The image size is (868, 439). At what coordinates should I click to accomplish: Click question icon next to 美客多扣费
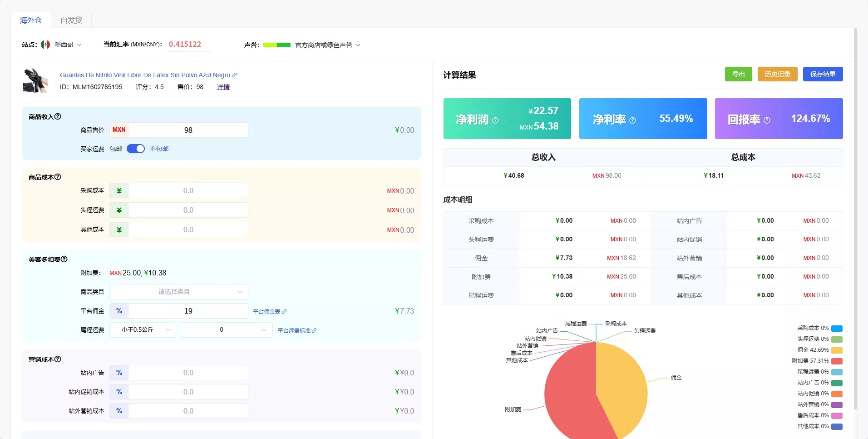click(x=64, y=259)
